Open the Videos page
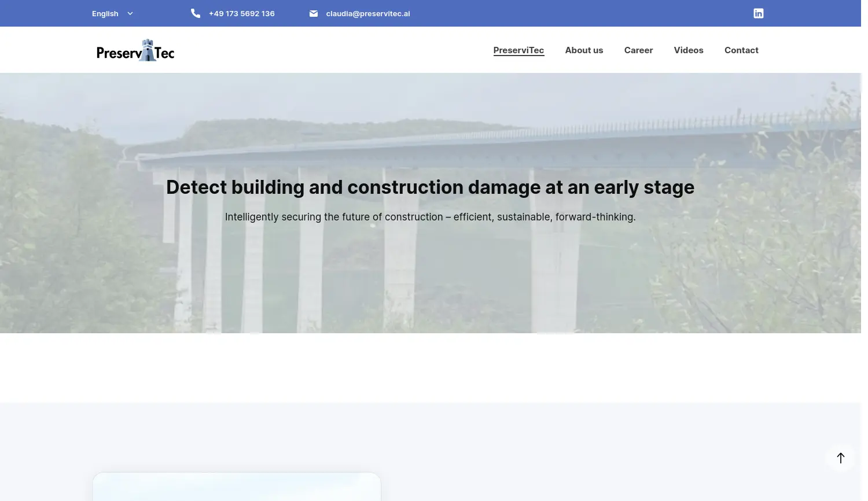Viewport: 868px width, 501px height. tap(689, 50)
